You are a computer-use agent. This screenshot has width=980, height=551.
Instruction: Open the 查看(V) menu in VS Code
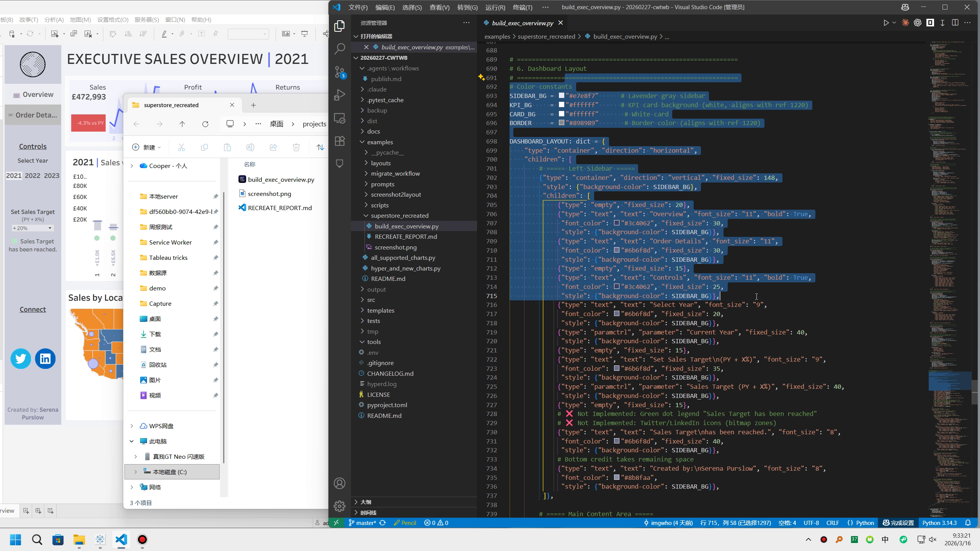pyautogui.click(x=439, y=7)
